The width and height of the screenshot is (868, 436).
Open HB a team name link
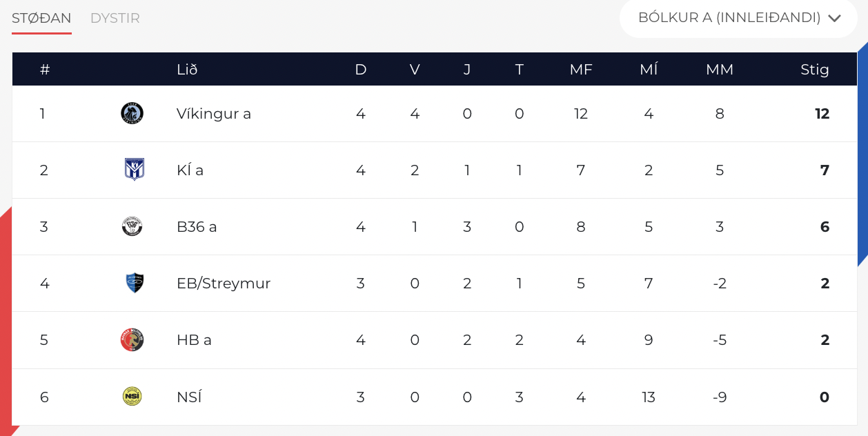pos(194,340)
